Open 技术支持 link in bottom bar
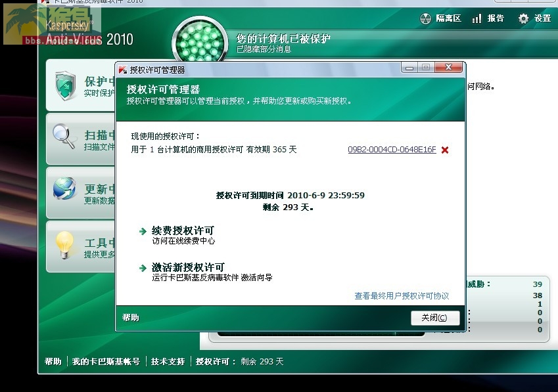 (168, 361)
